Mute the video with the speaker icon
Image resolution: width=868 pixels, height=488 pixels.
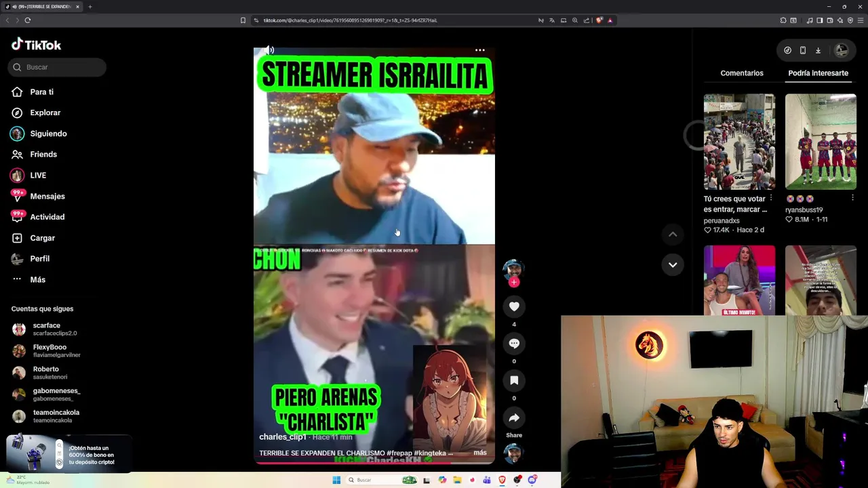(x=269, y=50)
